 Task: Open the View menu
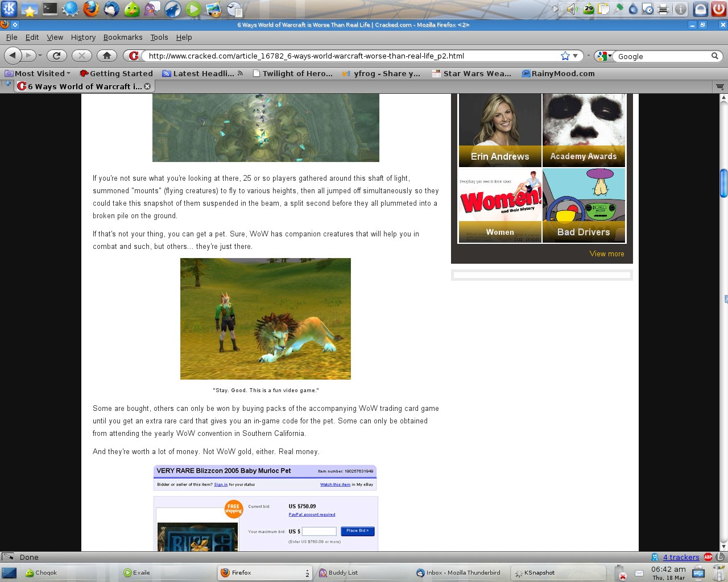click(x=55, y=37)
